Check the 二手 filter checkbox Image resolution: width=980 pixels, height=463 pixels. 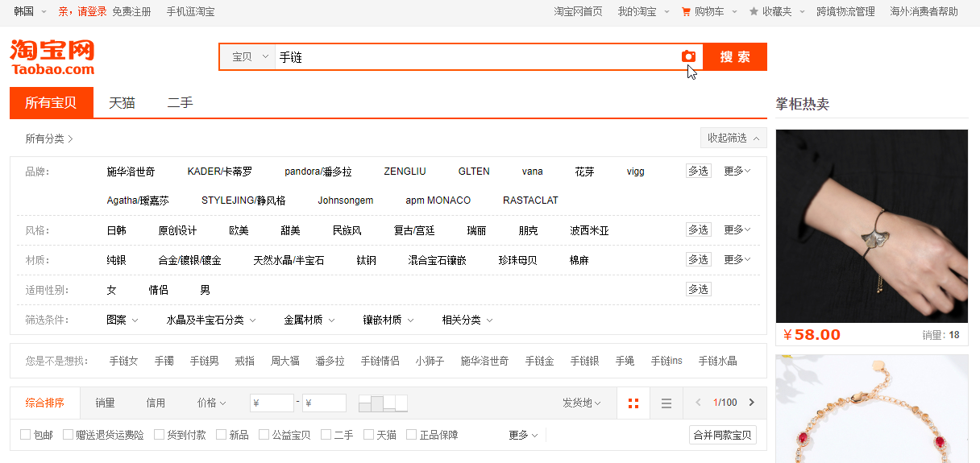pos(326,435)
